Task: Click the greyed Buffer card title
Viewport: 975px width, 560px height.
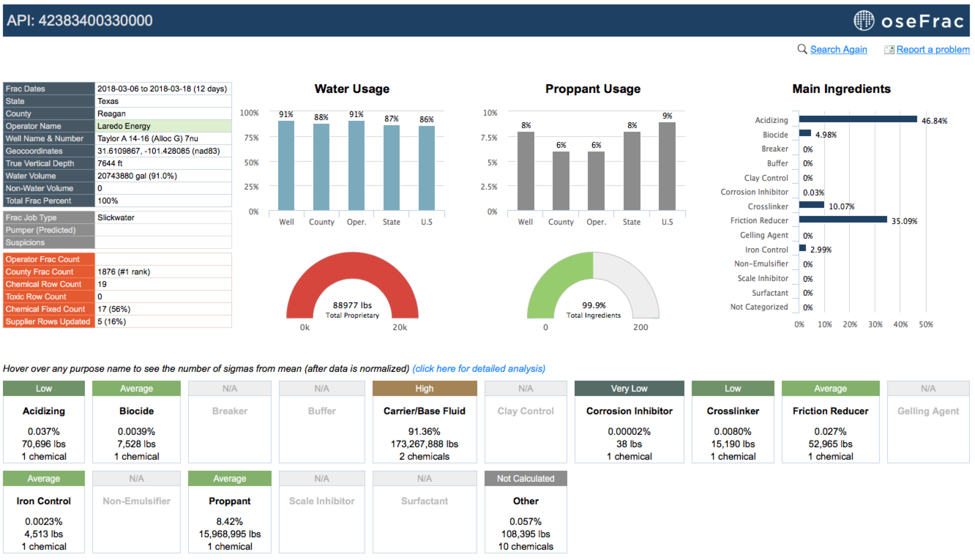Action: (322, 411)
